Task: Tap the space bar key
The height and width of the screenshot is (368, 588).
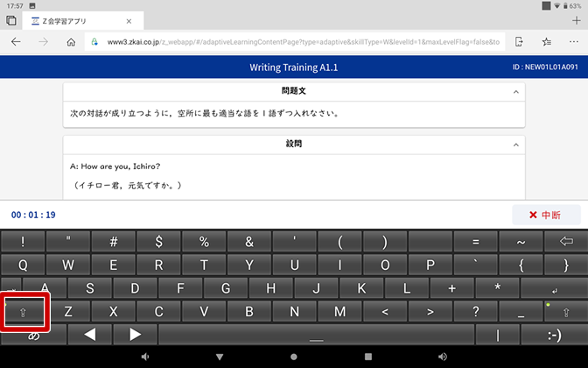Action: (316, 335)
